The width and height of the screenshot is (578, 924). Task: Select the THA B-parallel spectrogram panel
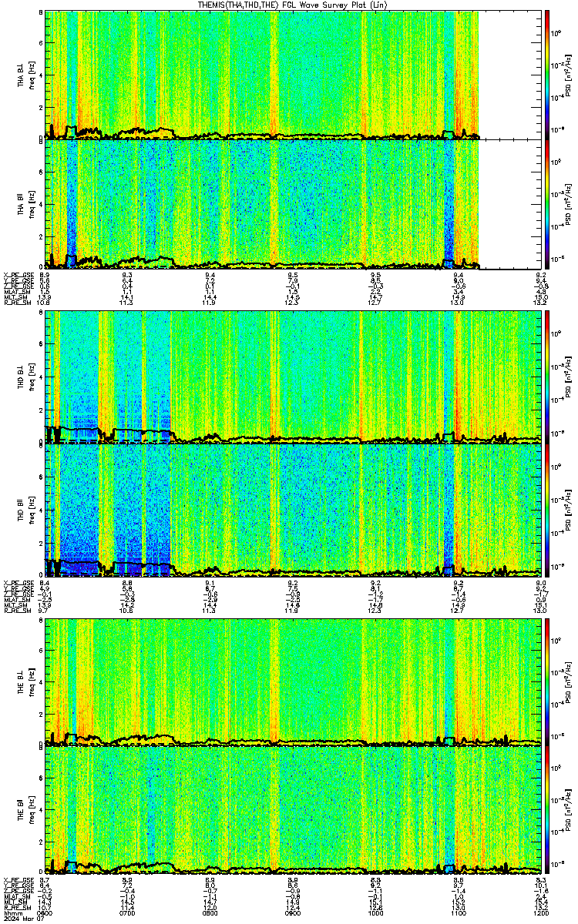291,203
